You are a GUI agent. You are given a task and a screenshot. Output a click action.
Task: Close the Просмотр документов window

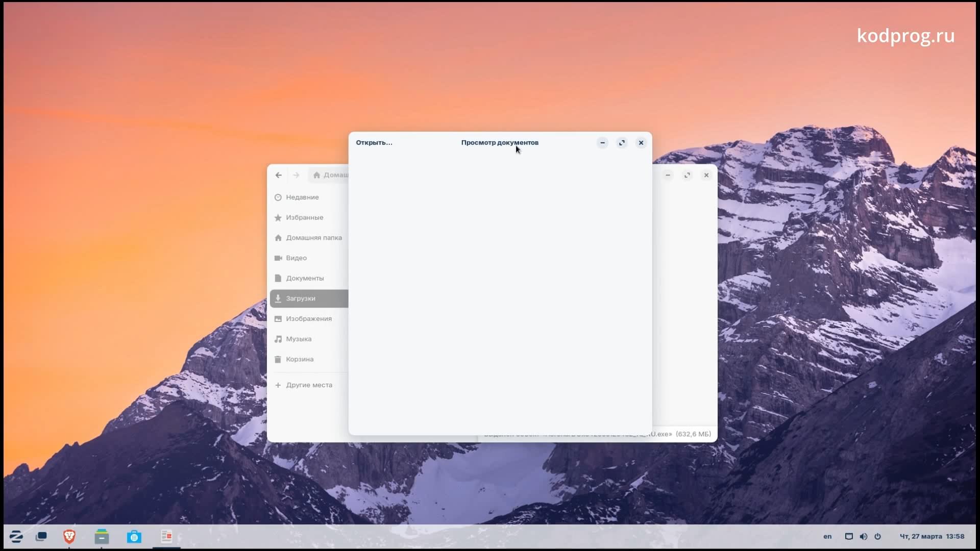coord(641,143)
